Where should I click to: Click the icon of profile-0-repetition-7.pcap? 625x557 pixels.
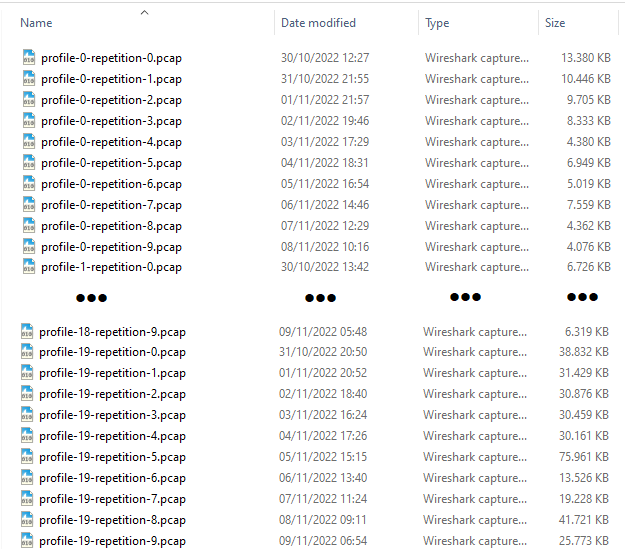29,205
